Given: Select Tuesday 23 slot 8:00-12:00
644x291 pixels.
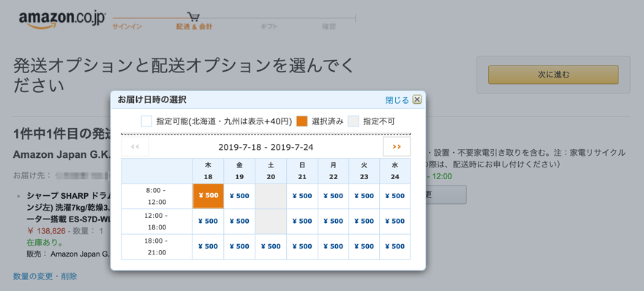Looking at the screenshot, I should tap(364, 196).
